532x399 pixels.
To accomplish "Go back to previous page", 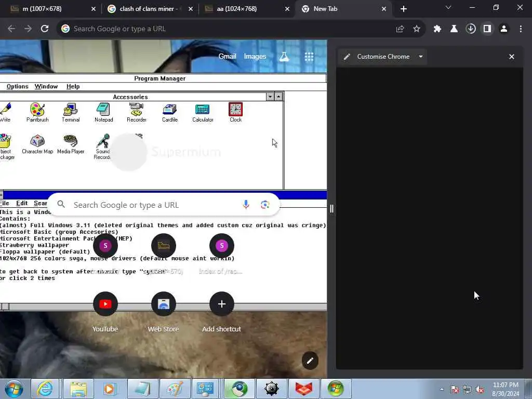I will (11, 29).
